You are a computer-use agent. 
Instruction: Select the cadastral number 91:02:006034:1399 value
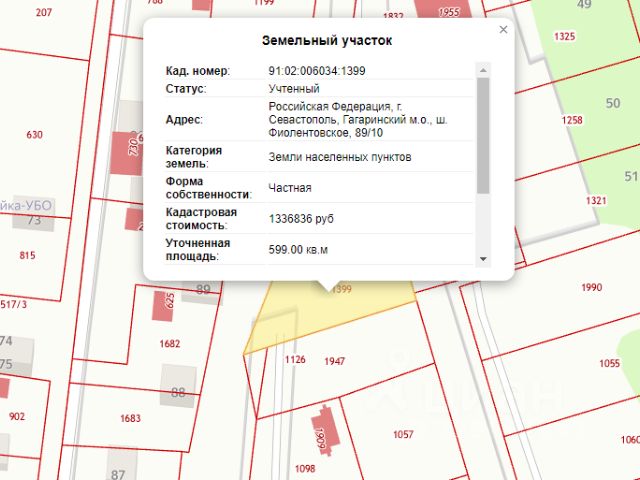coord(317,71)
